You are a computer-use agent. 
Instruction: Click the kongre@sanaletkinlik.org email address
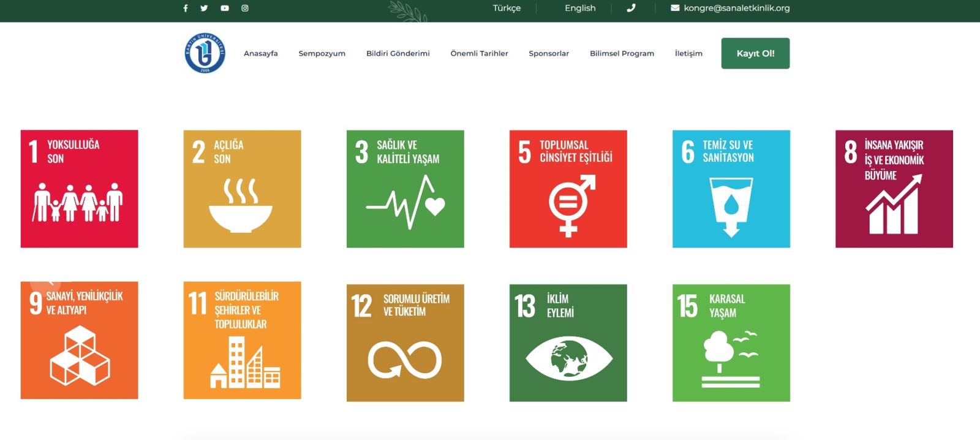(737, 8)
